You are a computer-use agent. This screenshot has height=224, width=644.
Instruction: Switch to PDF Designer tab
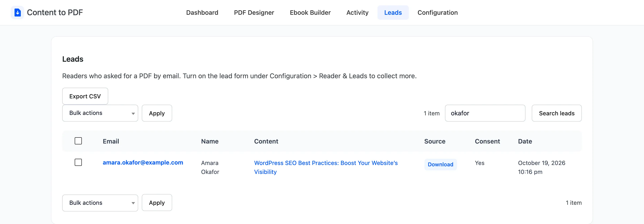[254, 13]
